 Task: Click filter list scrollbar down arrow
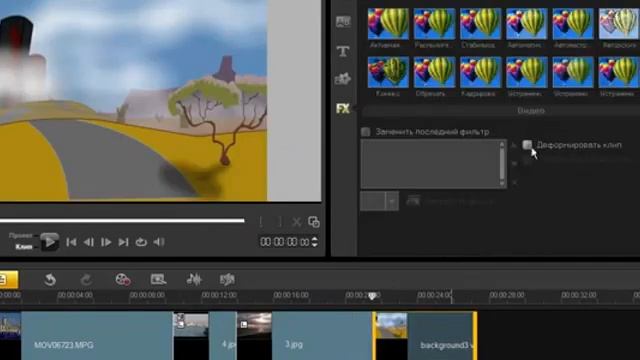(502, 183)
